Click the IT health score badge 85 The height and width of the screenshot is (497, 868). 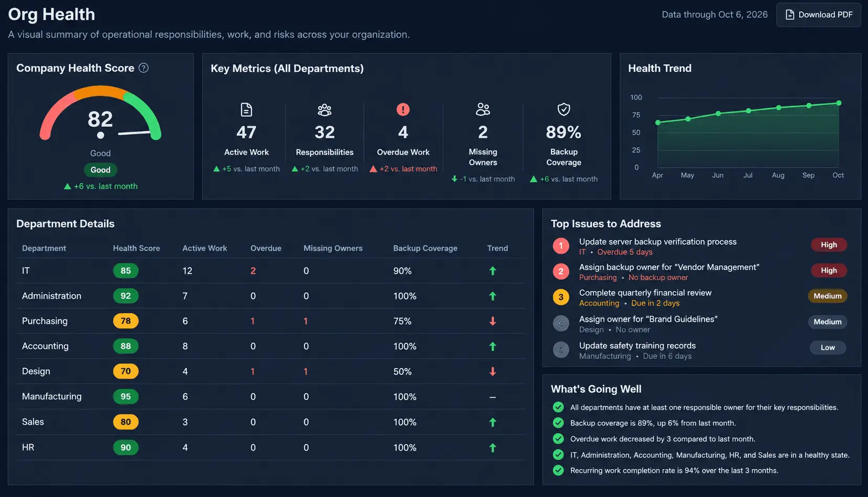point(126,271)
